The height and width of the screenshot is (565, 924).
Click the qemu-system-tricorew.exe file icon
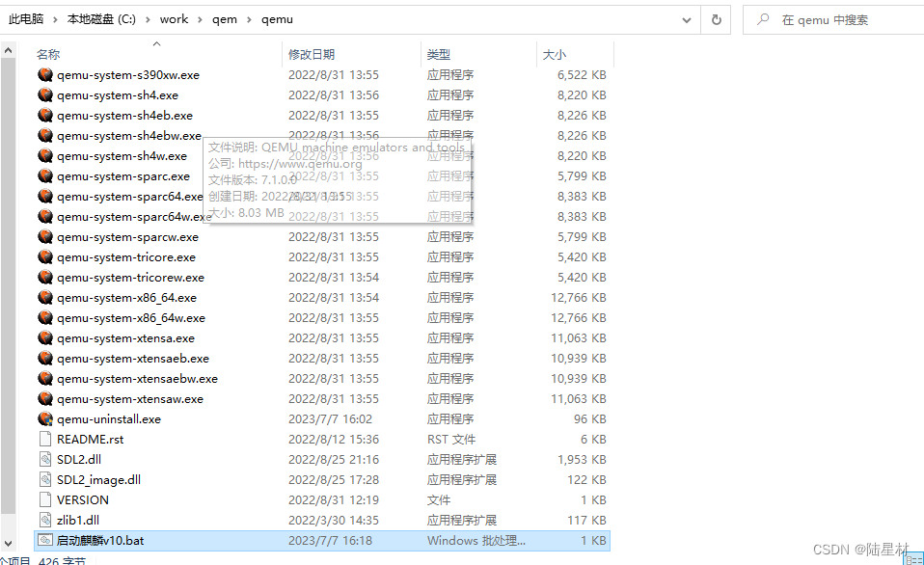coord(45,277)
